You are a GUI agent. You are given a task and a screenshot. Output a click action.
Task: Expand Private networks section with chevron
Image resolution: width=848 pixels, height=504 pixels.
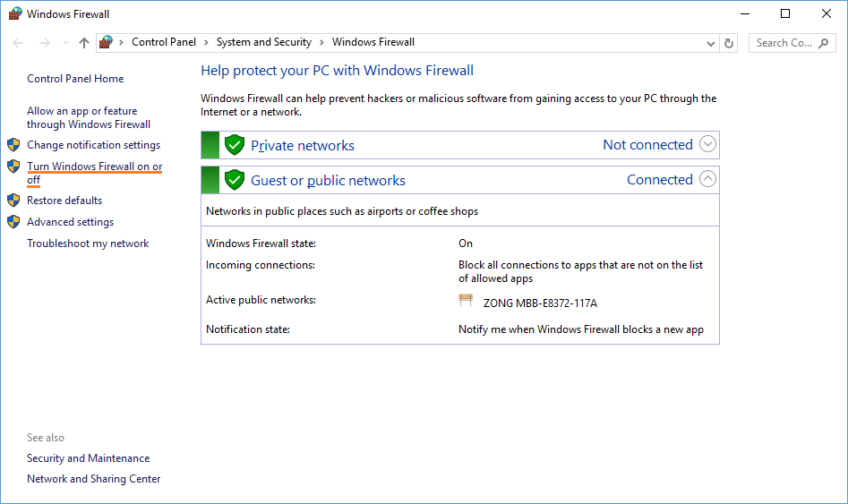tap(707, 144)
